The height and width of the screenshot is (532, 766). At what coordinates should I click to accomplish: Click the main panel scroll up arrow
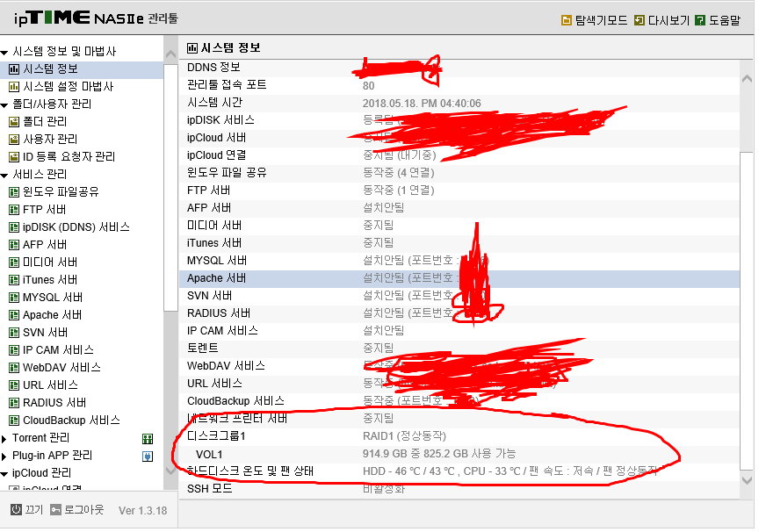click(747, 78)
